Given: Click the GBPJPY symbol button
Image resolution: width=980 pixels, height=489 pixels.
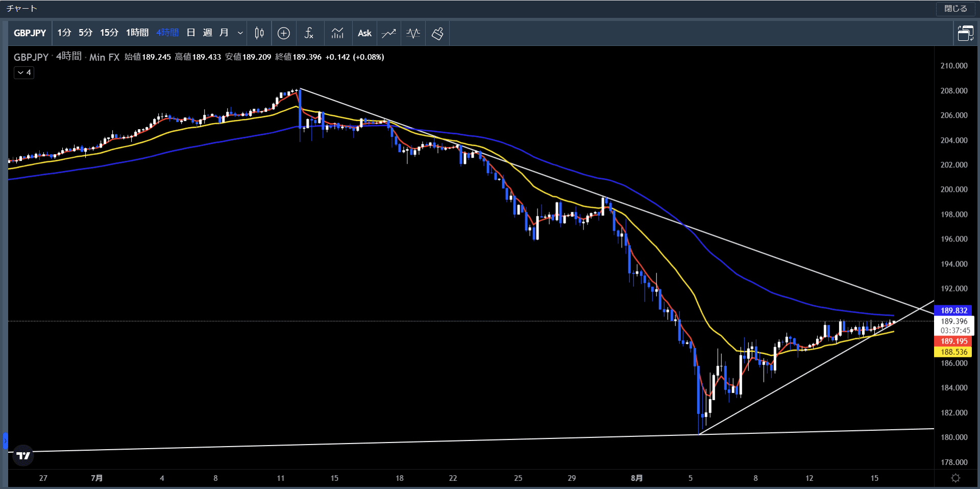Looking at the screenshot, I should [30, 33].
